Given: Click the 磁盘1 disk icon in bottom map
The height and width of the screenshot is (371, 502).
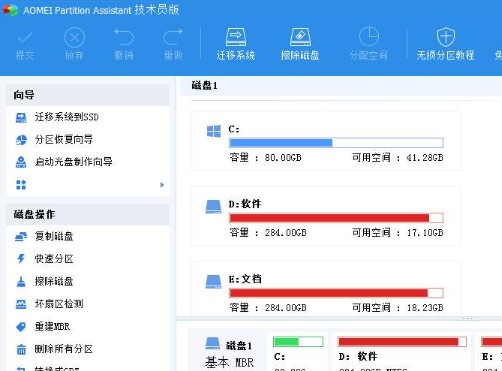Looking at the screenshot, I should [213, 343].
